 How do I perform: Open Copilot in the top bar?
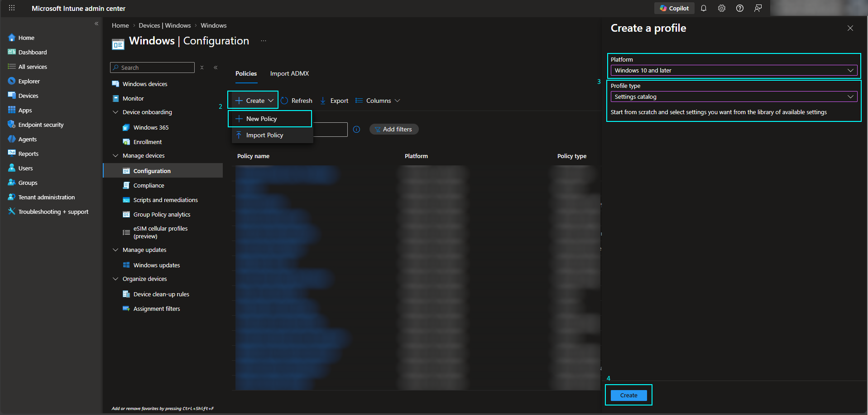pyautogui.click(x=674, y=8)
